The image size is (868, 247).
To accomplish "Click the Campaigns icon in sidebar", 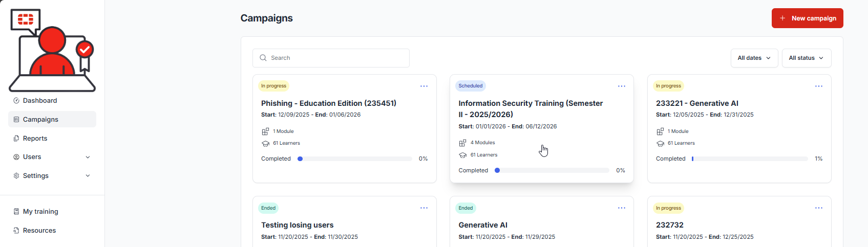I will click(x=16, y=119).
